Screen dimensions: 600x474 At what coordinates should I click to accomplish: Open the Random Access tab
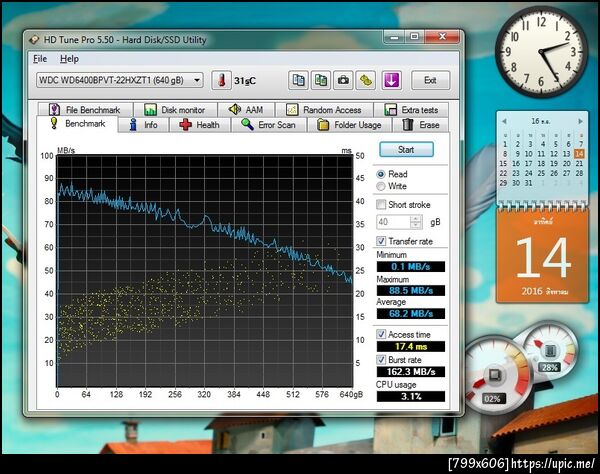point(324,110)
